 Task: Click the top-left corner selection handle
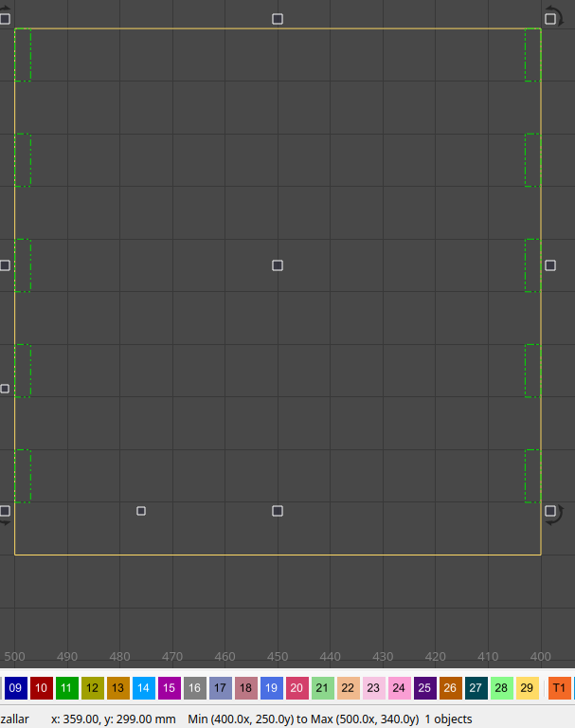pos(5,19)
